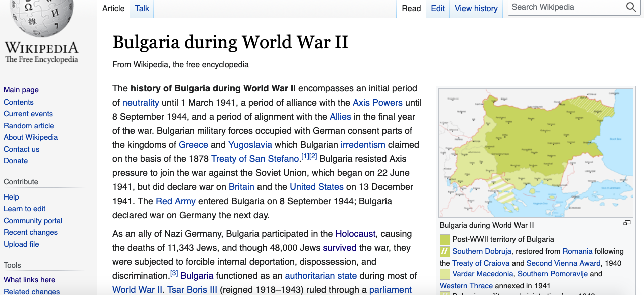Open the Britain link
The image size is (644, 295).
241,187
